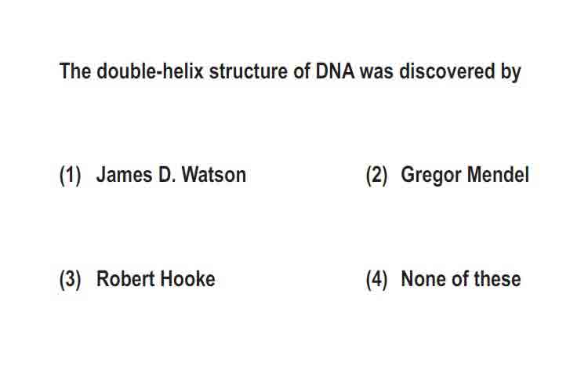This screenshot has width=588, height=392.
Task: Choose the None of these answer
Action: (461, 279)
